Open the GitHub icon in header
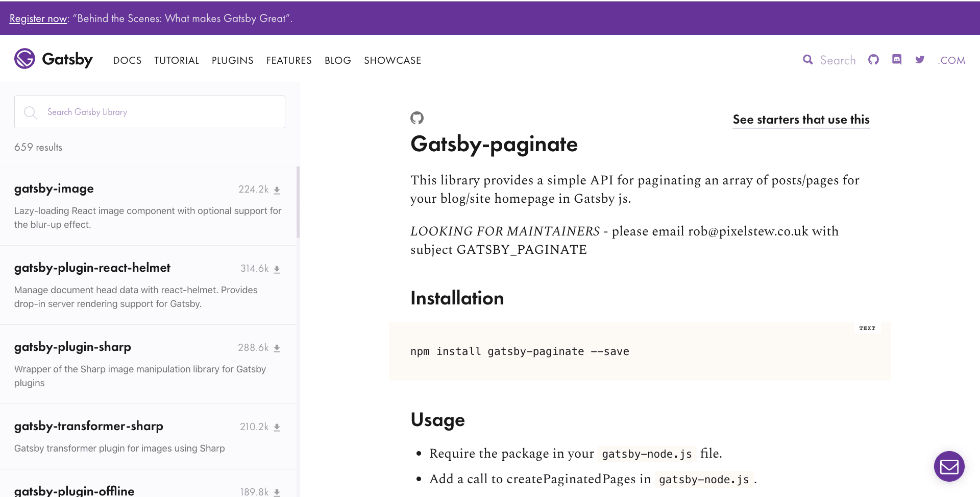980x497 pixels. coord(873,60)
